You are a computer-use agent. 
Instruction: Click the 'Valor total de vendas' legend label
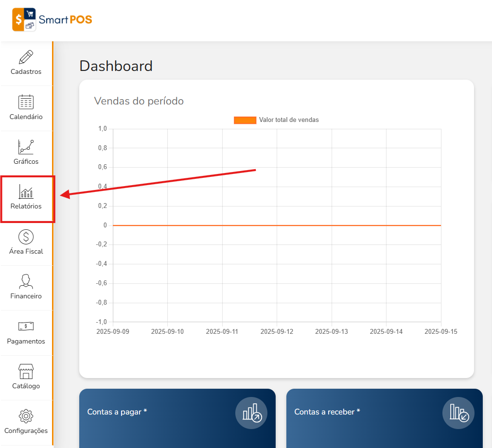tap(289, 120)
